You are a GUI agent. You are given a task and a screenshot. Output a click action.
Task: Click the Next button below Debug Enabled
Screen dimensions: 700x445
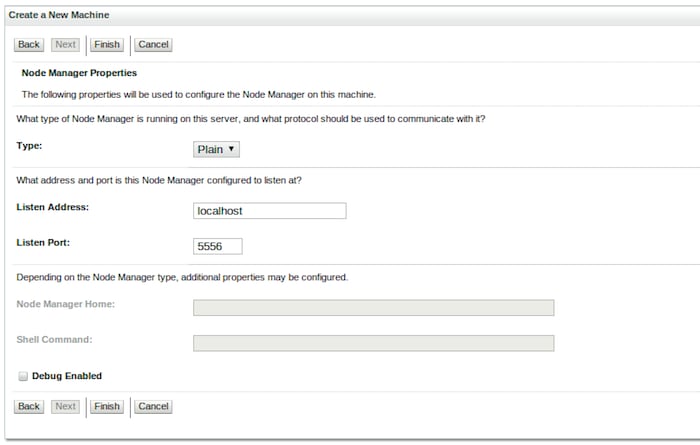click(65, 406)
